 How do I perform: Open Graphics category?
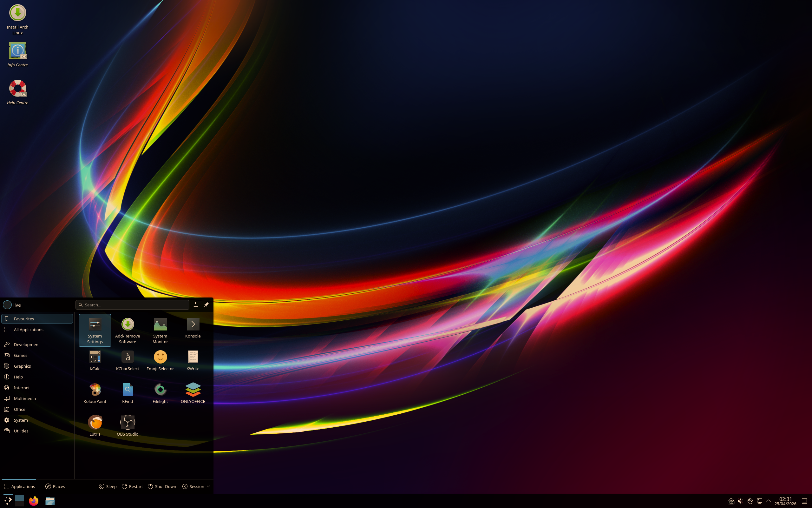[37, 366]
